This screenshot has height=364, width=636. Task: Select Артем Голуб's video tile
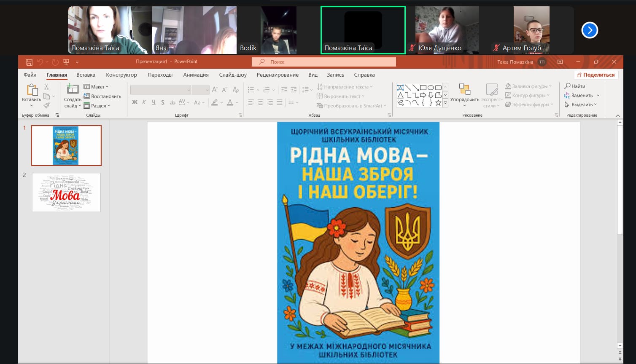coord(532,30)
